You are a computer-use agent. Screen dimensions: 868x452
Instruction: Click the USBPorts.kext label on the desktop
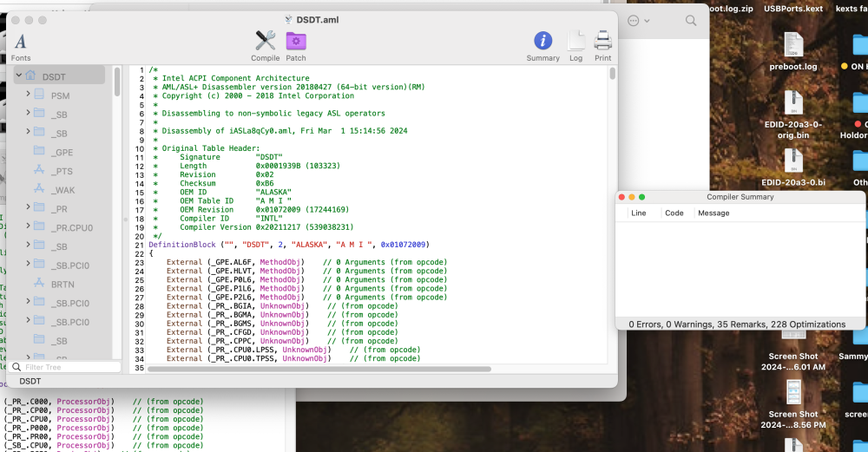792,9
